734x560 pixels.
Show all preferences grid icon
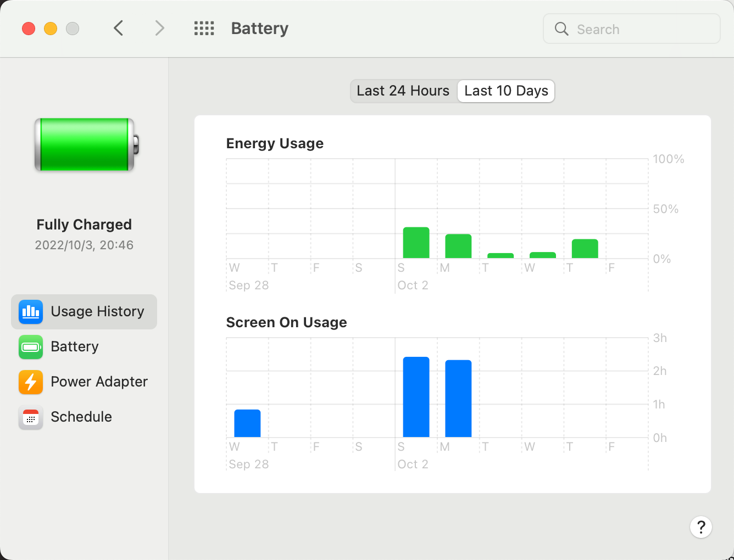tap(204, 29)
